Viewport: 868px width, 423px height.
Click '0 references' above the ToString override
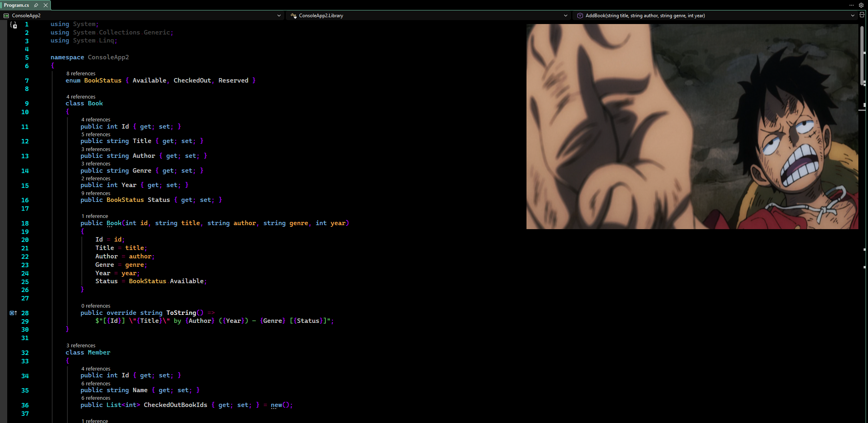tap(96, 306)
